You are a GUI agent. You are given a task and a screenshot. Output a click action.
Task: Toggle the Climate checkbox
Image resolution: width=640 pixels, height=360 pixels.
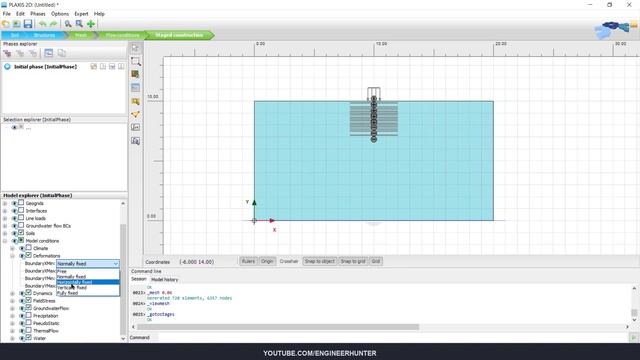click(x=29, y=248)
